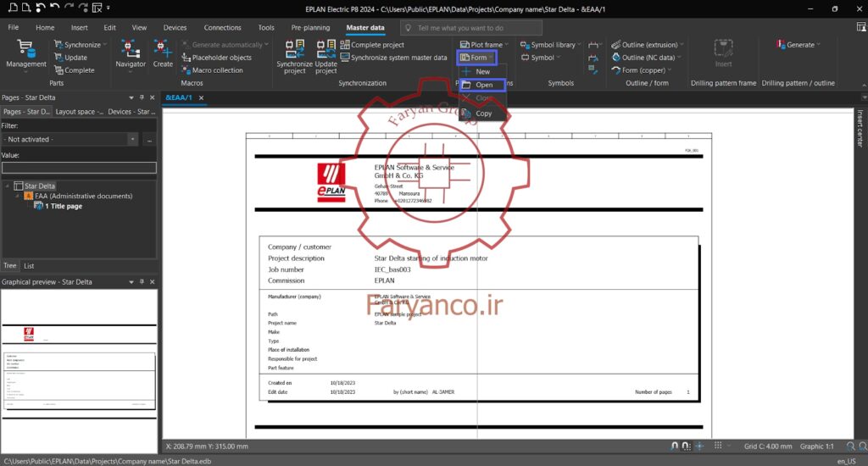The height and width of the screenshot is (466, 868).
Task: Collapse the ribbon with chevron
Action: click(x=864, y=84)
